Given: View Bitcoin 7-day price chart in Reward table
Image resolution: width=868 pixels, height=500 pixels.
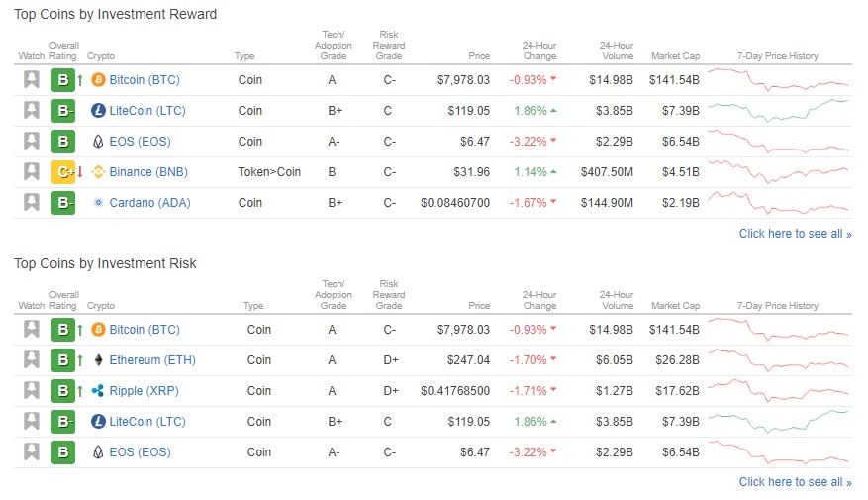Looking at the screenshot, I should [778, 80].
